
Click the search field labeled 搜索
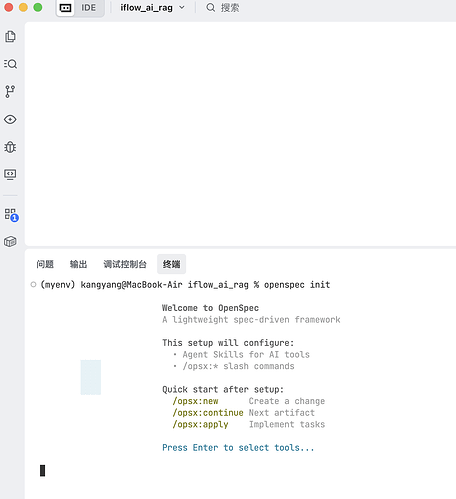click(x=223, y=8)
